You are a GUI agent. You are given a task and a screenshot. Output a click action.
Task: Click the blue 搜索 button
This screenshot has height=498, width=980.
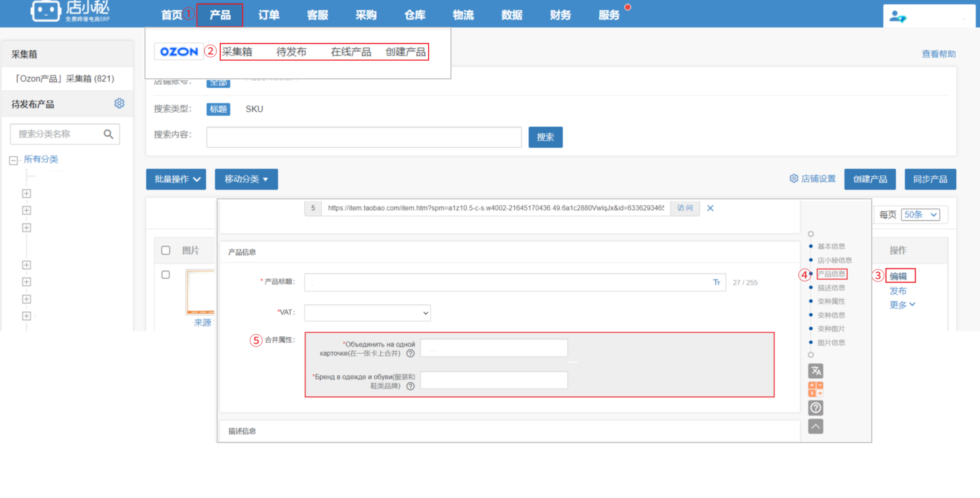pyautogui.click(x=545, y=137)
